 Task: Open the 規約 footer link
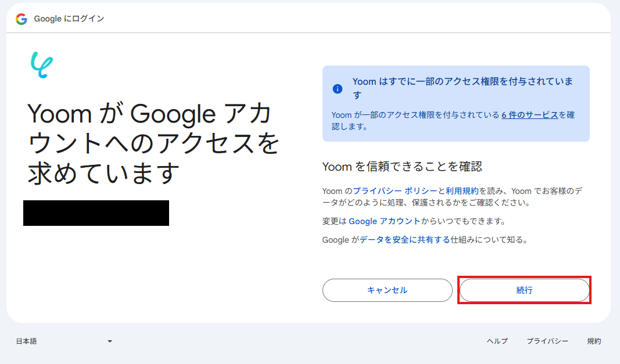594,341
